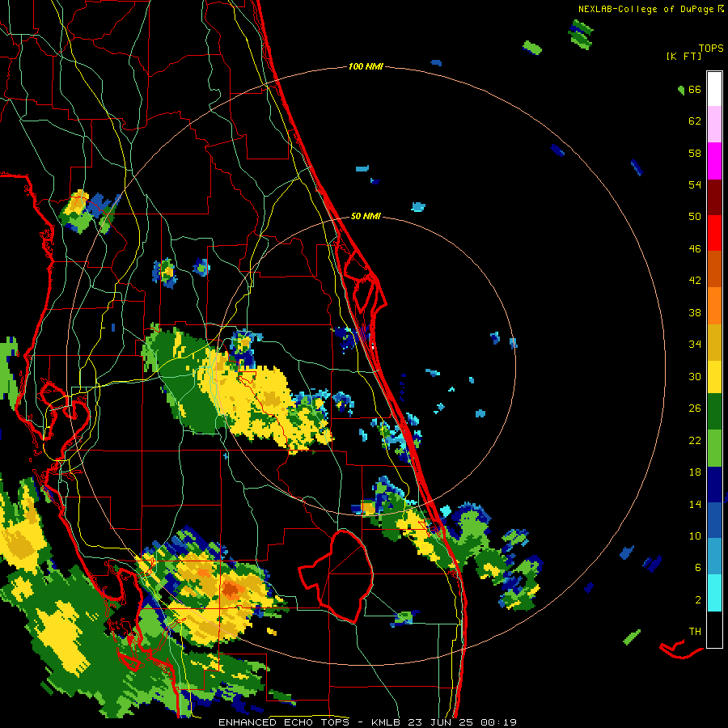
Task: Click the light pink legend swatch
Action: (714, 124)
